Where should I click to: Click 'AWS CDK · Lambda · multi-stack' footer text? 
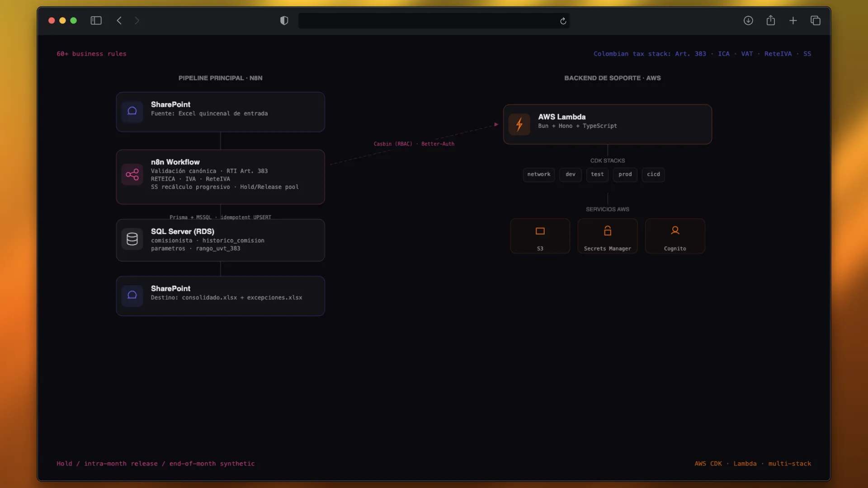point(753,464)
